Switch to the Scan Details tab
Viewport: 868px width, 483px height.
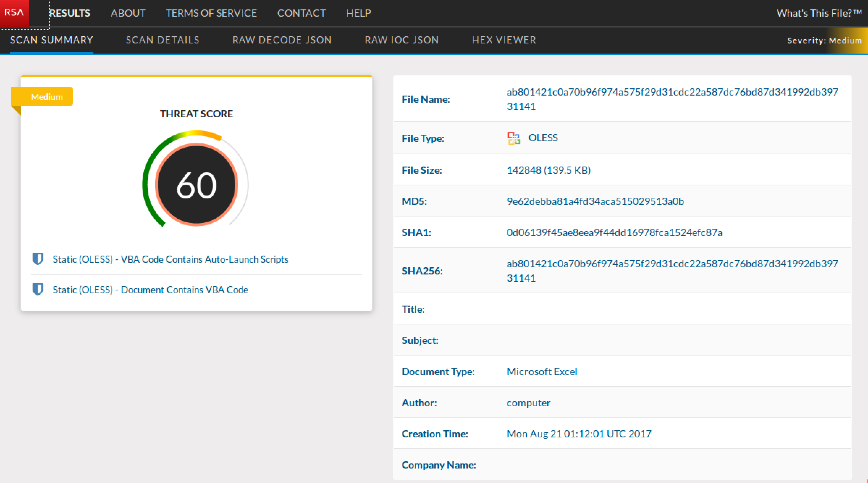[x=163, y=40]
